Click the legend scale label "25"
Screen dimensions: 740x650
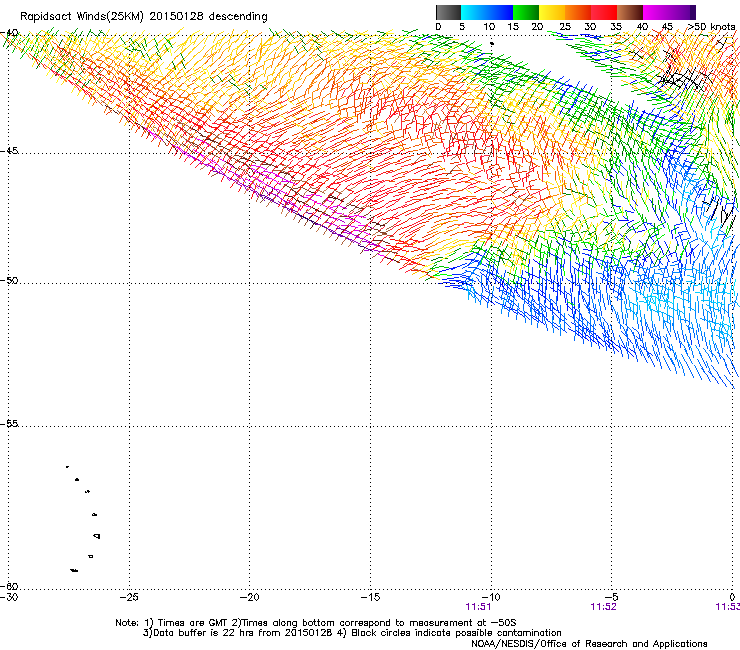pyautogui.click(x=565, y=27)
